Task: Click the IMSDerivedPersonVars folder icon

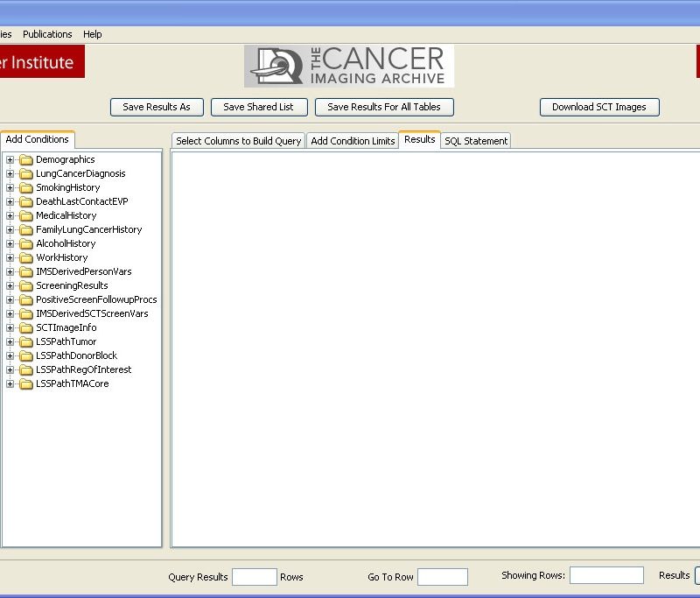Action: (x=26, y=271)
